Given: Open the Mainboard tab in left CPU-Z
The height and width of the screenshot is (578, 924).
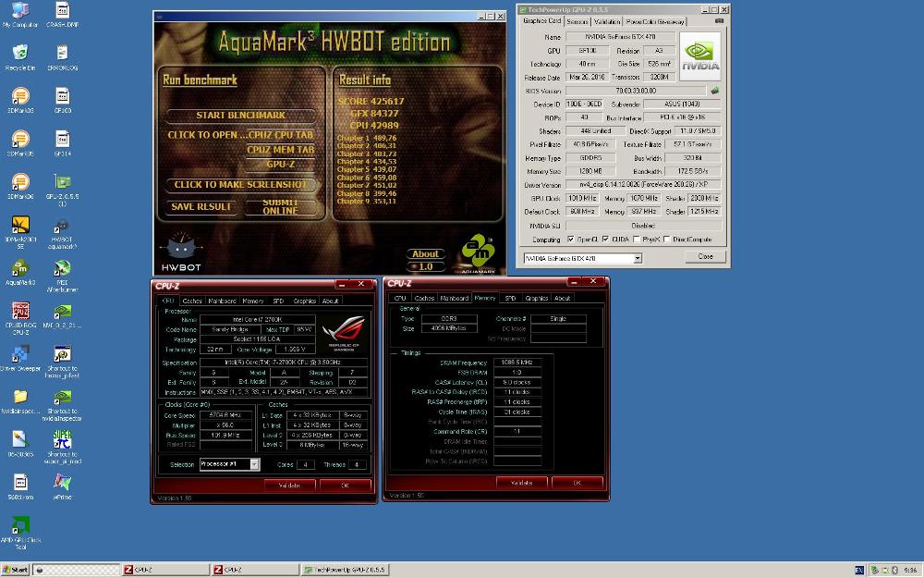Looking at the screenshot, I should coord(222,301).
